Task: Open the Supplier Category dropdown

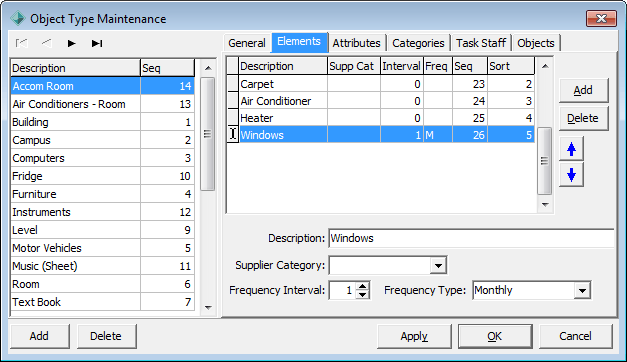Action: [x=438, y=266]
